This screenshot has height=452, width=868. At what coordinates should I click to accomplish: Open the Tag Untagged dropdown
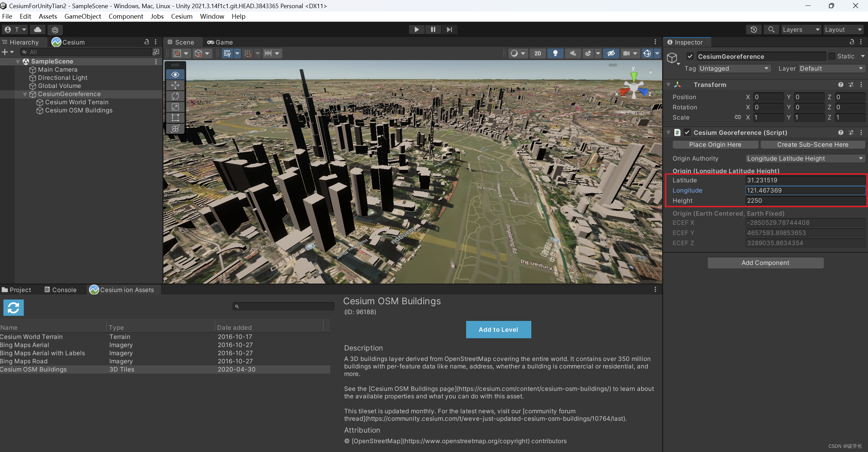[733, 69]
